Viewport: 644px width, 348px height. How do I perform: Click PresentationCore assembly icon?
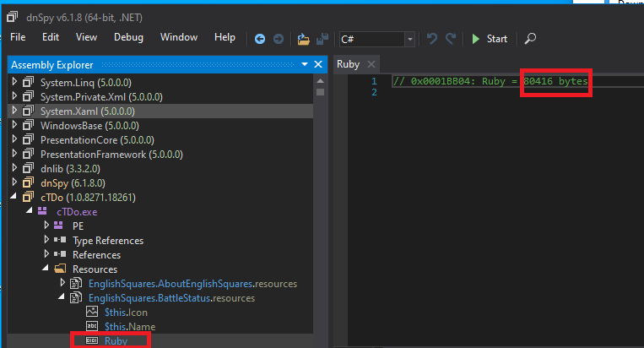point(28,139)
